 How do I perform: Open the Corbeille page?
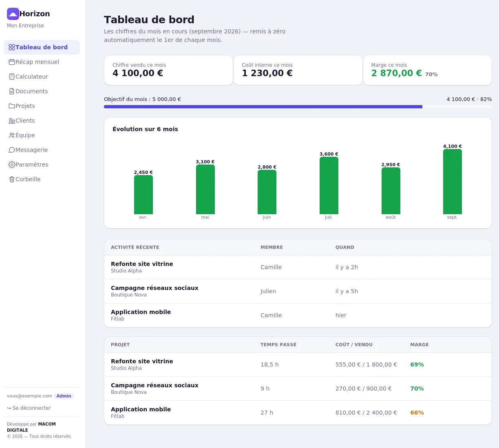coord(42,179)
